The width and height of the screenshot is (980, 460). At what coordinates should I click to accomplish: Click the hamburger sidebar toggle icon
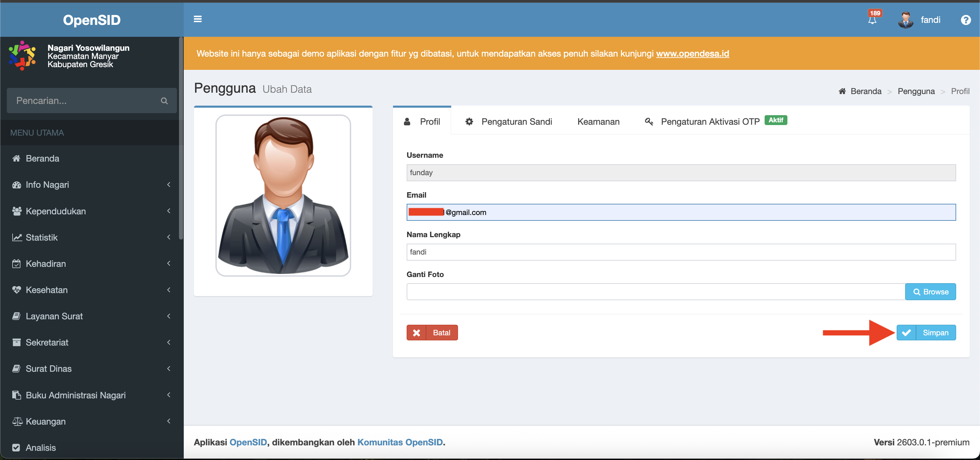[x=197, y=19]
